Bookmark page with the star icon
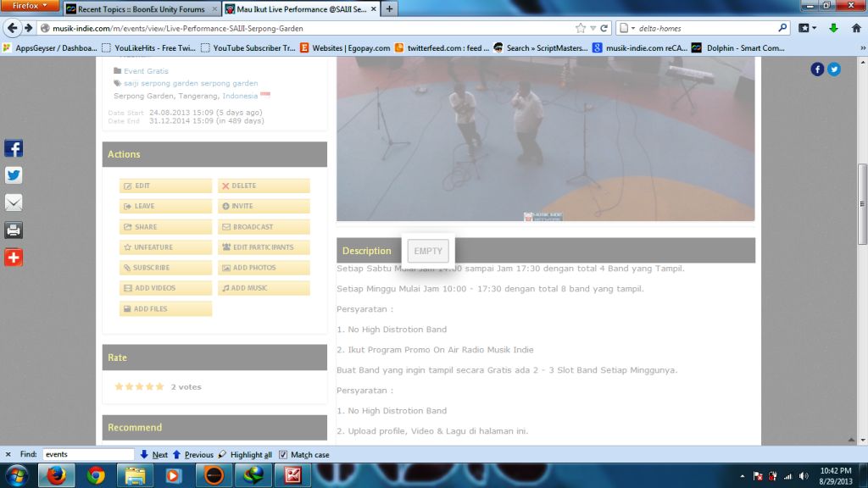 580,28
